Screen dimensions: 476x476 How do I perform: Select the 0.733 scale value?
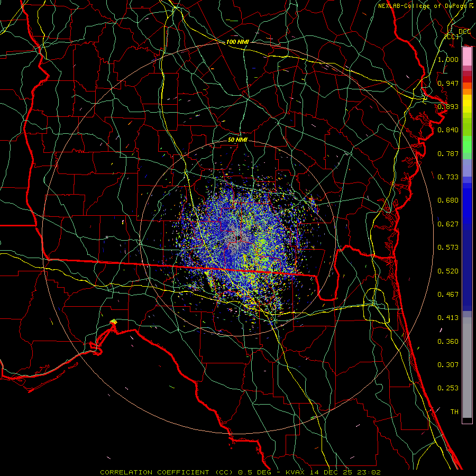pyautogui.click(x=448, y=177)
